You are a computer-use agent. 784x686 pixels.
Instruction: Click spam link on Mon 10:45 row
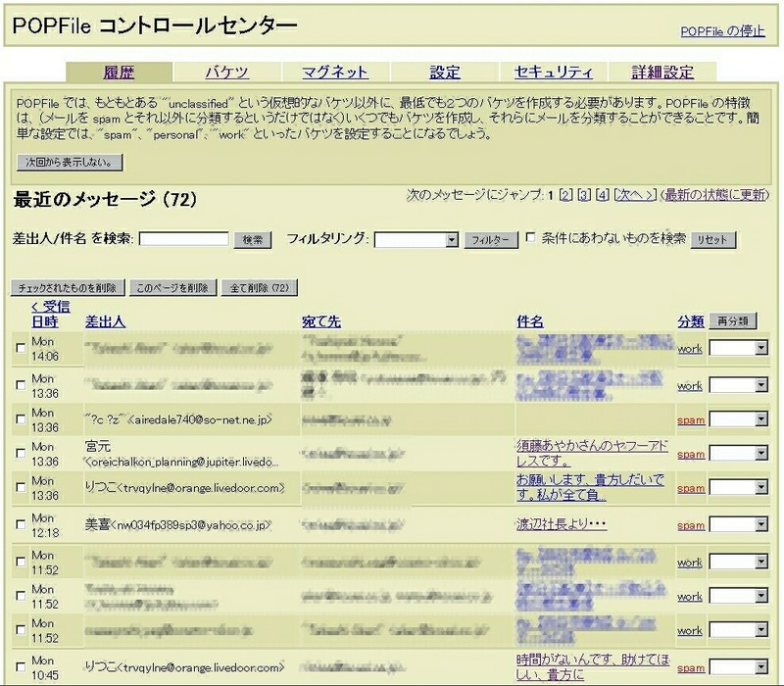click(x=691, y=668)
